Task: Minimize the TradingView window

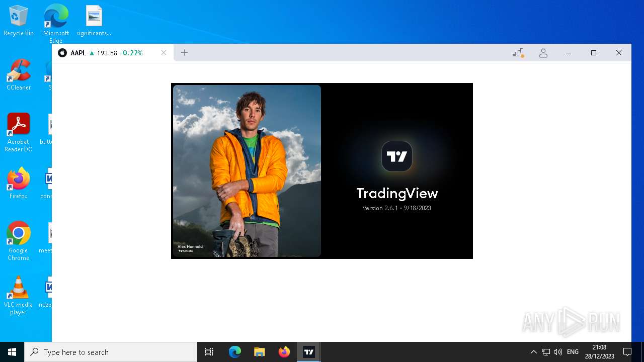Action: (569, 53)
